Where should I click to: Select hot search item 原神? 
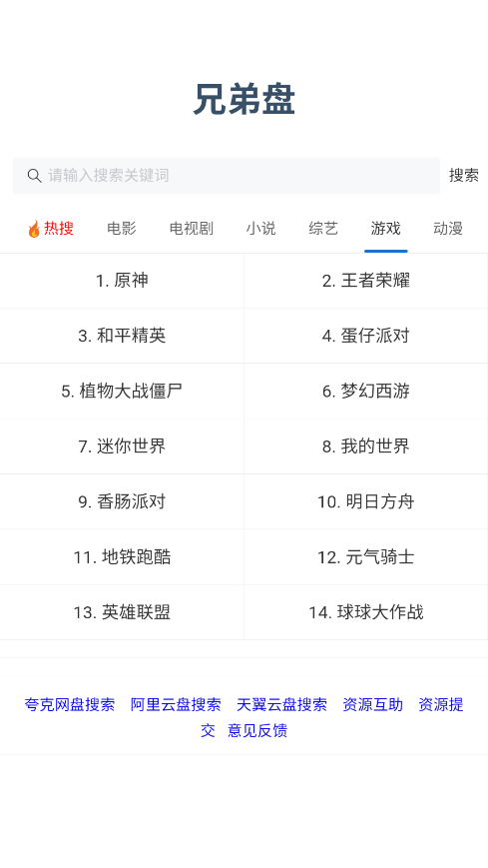coord(122,281)
